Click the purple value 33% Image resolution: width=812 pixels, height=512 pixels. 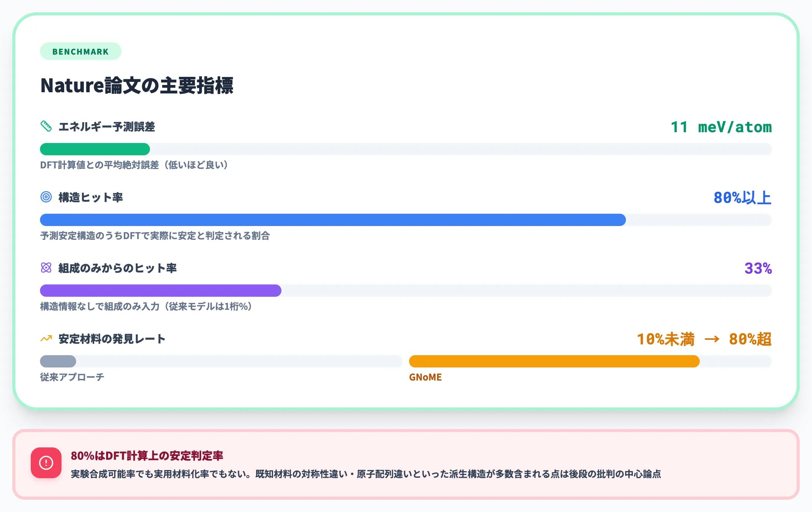[x=758, y=268]
